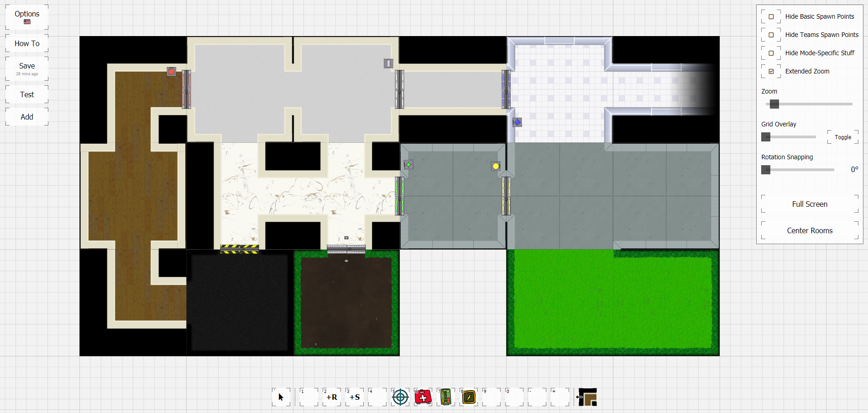868x413 pixels.
Task: Save the map
Action: (27, 68)
